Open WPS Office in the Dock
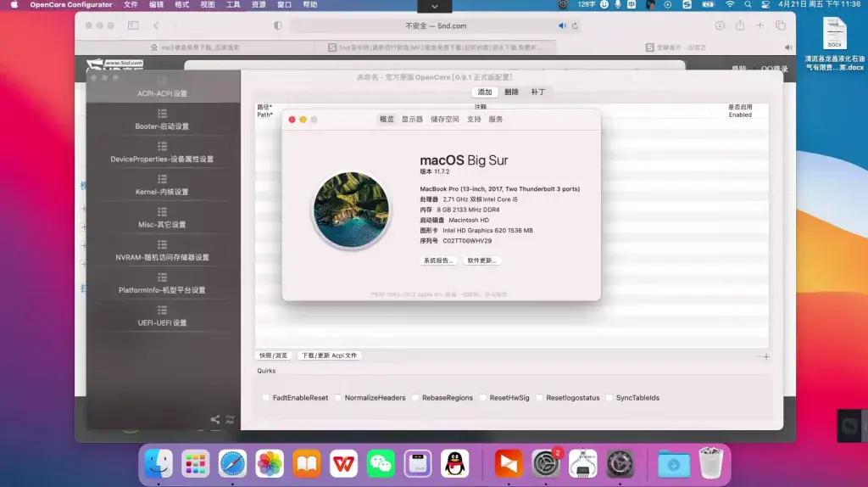Image resolution: width=868 pixels, height=487 pixels. point(343,463)
